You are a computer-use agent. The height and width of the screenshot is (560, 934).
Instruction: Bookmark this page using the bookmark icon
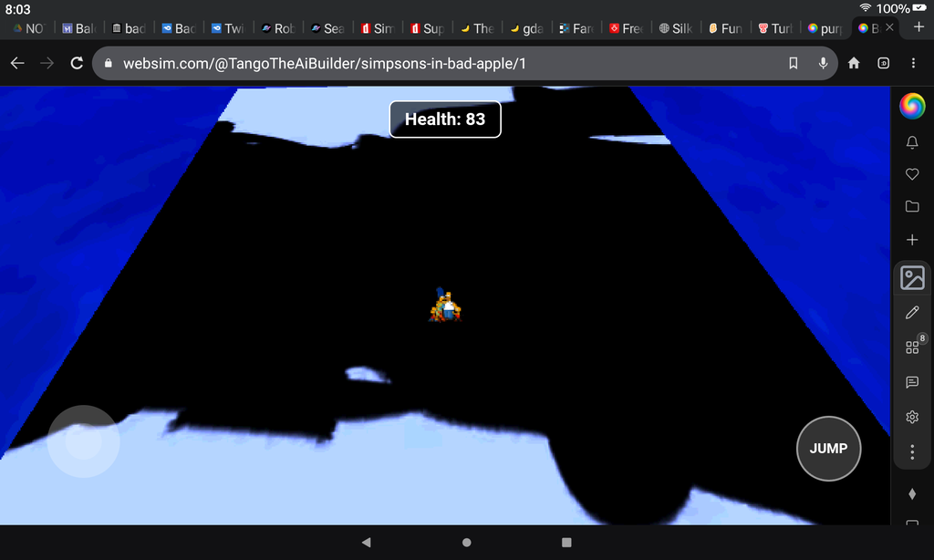pos(794,63)
